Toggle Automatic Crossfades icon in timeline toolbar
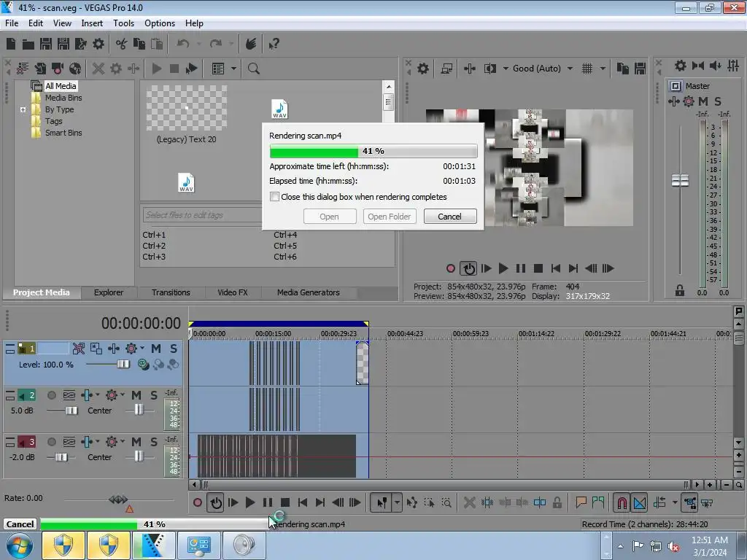The height and width of the screenshot is (560, 747). click(x=640, y=502)
